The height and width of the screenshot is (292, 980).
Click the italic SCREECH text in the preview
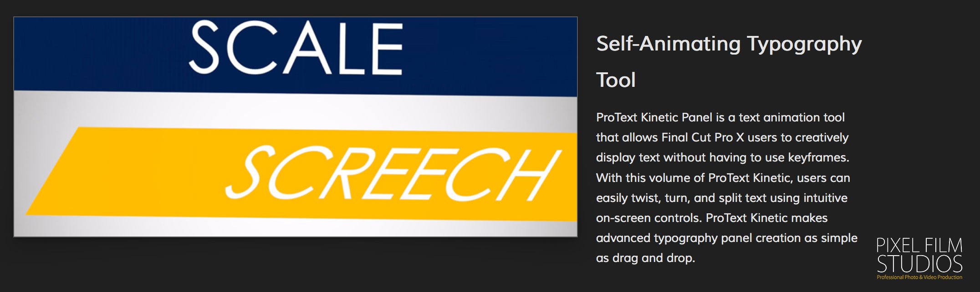coord(392,174)
